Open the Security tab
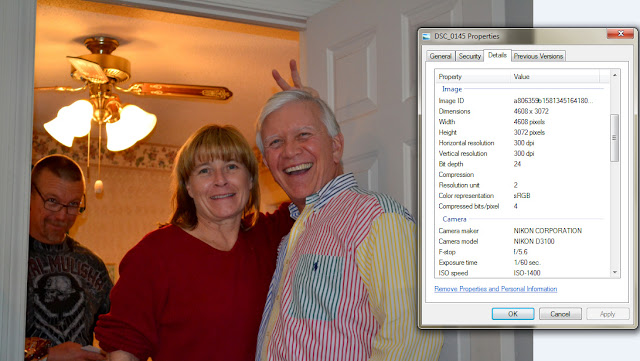Viewport: 640px width, 361px height. 469,56
